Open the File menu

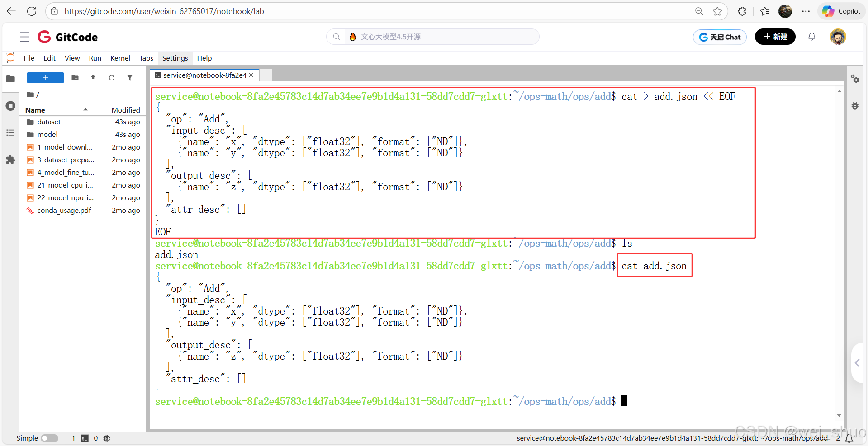(29, 58)
